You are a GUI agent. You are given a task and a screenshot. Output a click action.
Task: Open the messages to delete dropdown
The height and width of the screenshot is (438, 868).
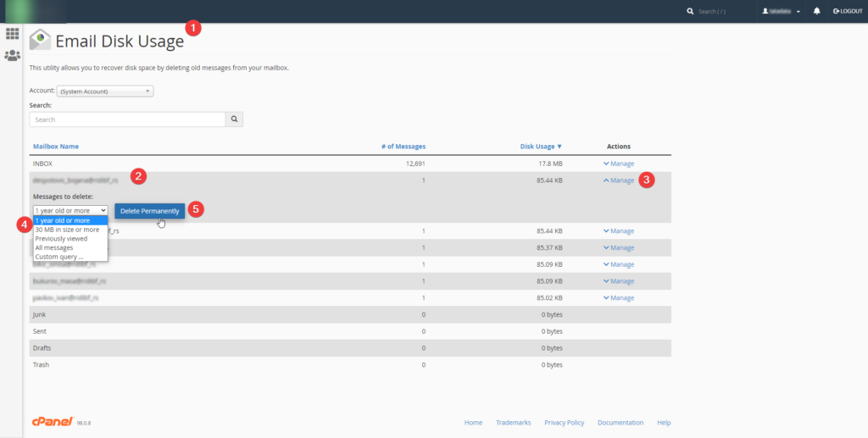[x=70, y=210]
